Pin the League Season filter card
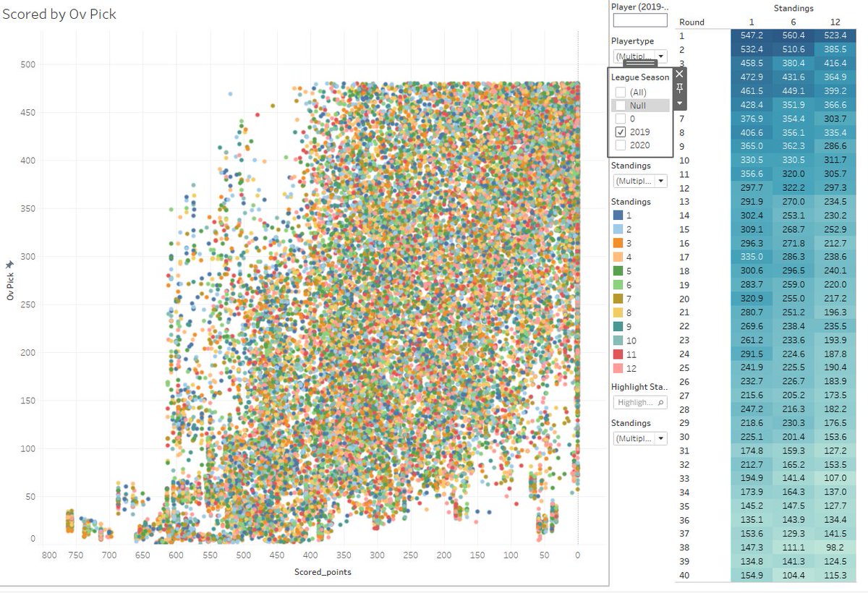Screen dimensions: 868x593 (678, 86)
